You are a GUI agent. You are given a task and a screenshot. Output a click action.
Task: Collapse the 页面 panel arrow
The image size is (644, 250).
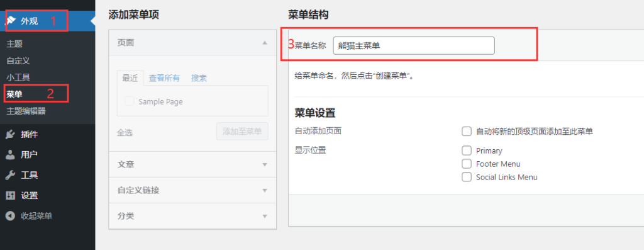pos(265,43)
